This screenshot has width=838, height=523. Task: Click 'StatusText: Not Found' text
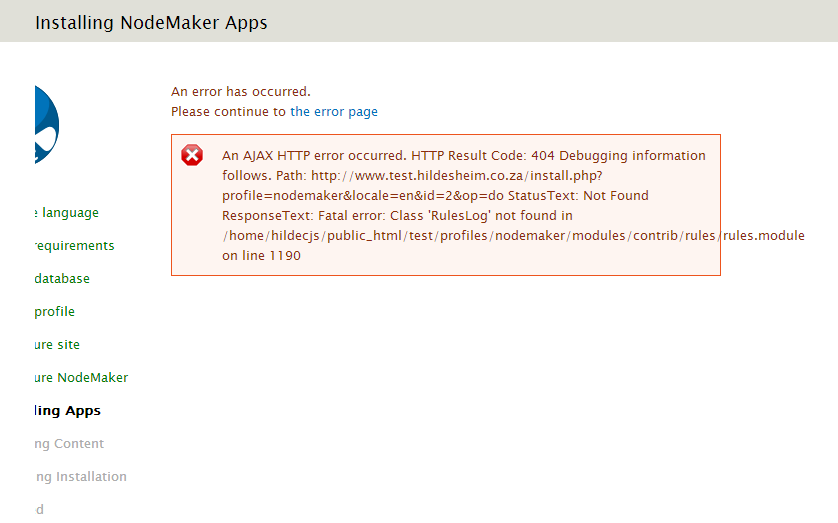pyautogui.click(x=578, y=196)
